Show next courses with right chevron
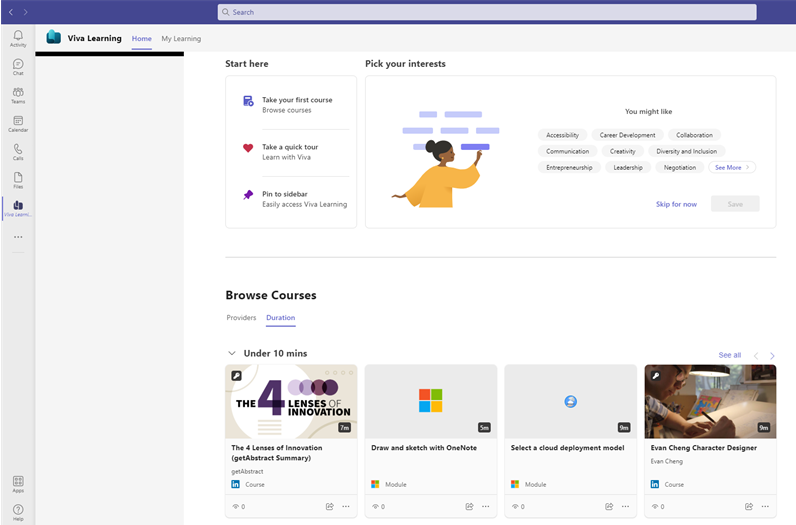 point(772,355)
